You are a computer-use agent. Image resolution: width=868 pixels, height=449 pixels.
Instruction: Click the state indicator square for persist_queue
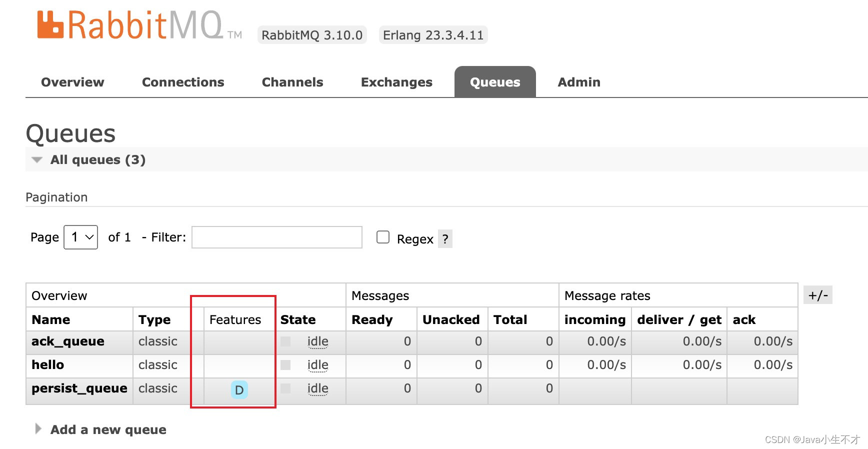pos(285,388)
